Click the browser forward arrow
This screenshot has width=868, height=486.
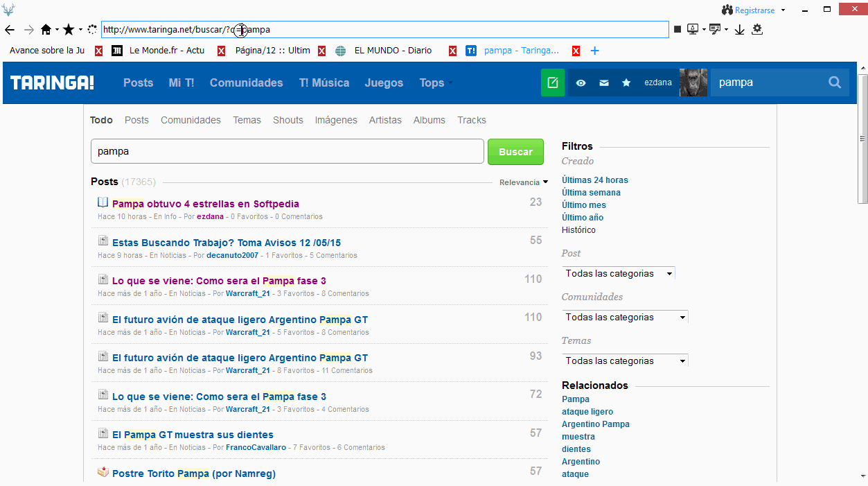(x=28, y=30)
